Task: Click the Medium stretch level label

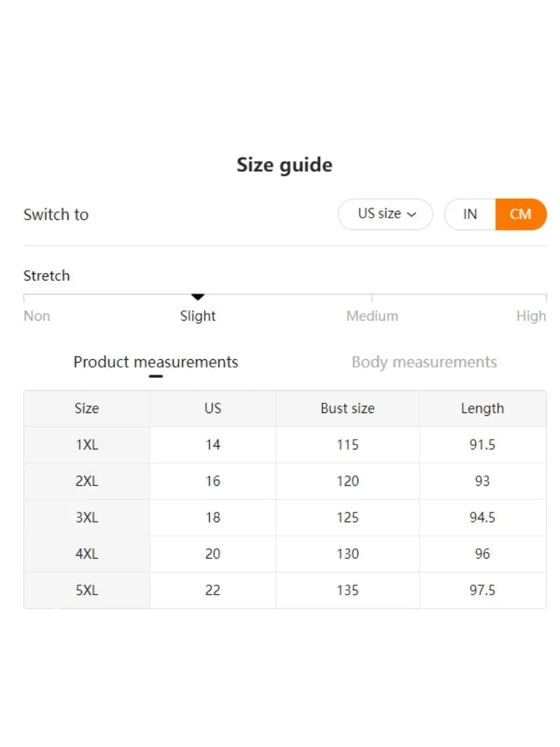Action: (x=372, y=316)
